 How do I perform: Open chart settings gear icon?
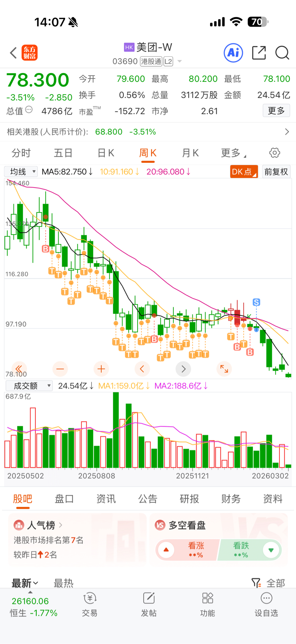pos(274,153)
